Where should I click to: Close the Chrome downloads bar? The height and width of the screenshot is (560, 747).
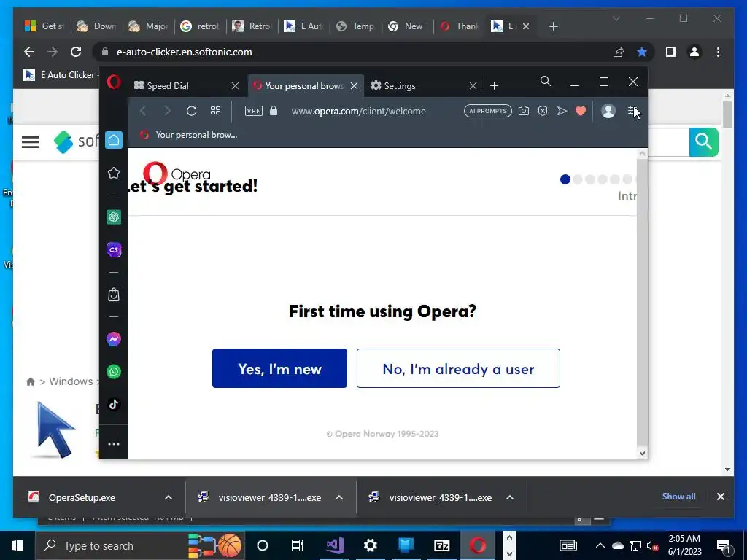click(720, 497)
